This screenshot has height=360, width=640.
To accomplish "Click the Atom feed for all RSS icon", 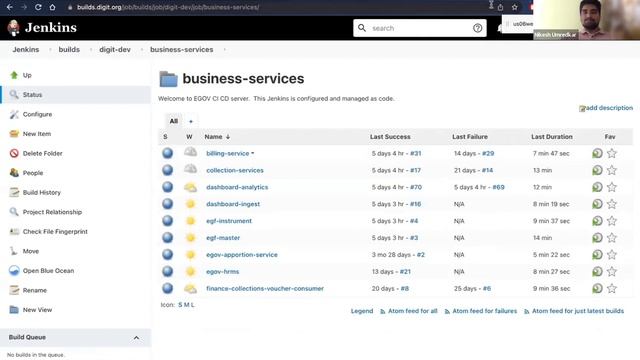I will coord(382,311).
